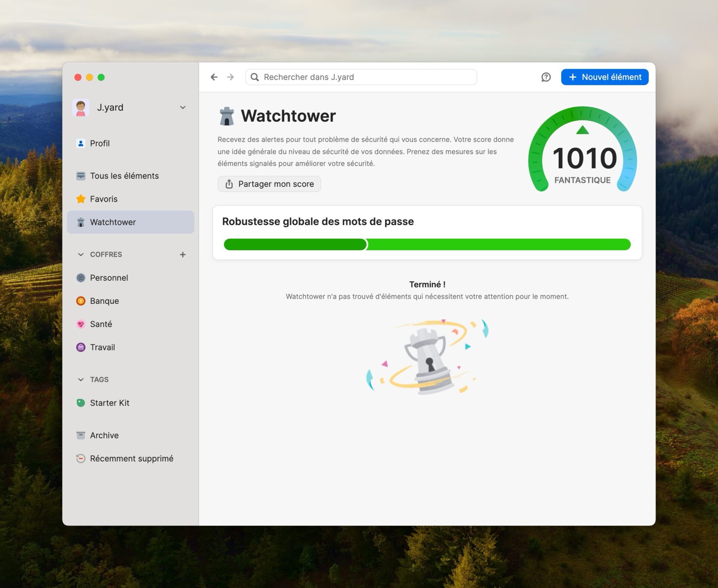Select the Starter Kit tag
Image resolution: width=718 pixels, height=588 pixels.
[x=131, y=403]
